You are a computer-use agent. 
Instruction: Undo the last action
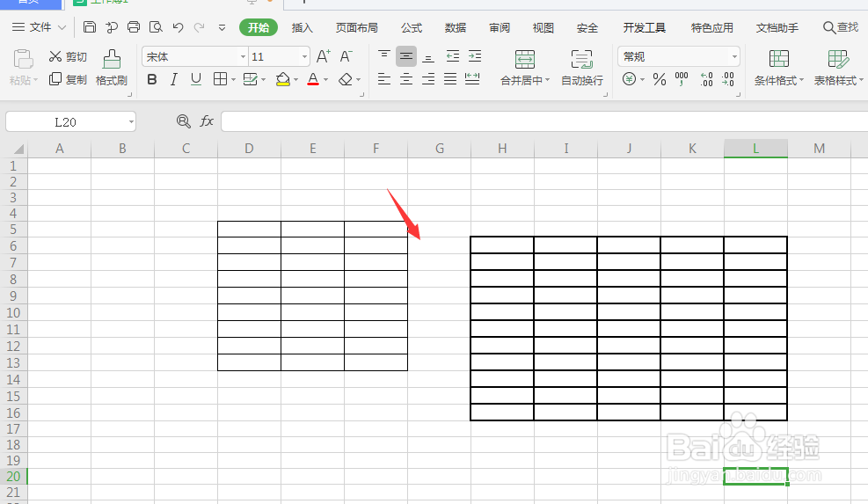(178, 27)
